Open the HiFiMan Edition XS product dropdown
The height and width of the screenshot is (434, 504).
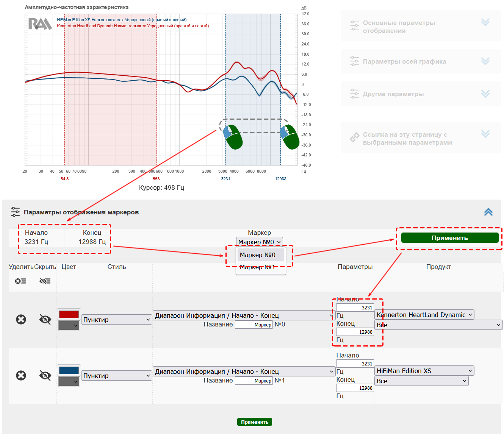pos(424,371)
